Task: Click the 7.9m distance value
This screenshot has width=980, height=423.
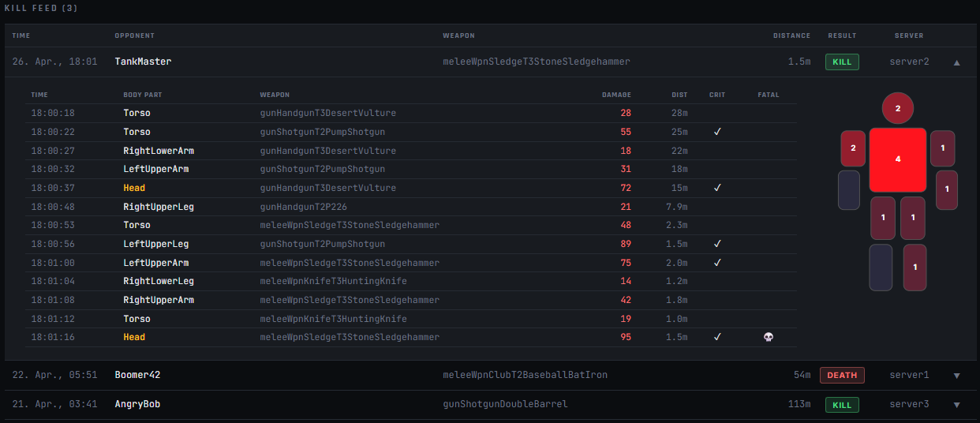Action: tap(677, 207)
